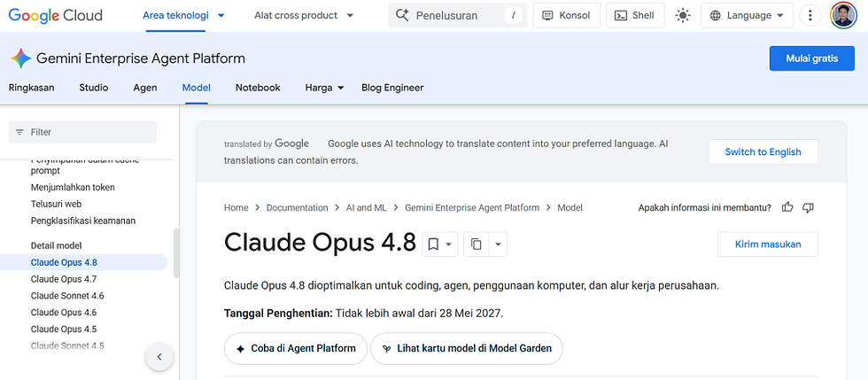Open Gemini Enterprise Agent Platform breadcrumb link

point(472,208)
